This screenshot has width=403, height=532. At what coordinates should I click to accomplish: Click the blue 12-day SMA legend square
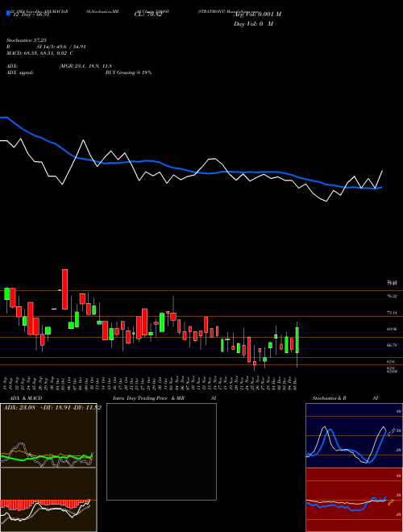pyautogui.click(x=8, y=13)
